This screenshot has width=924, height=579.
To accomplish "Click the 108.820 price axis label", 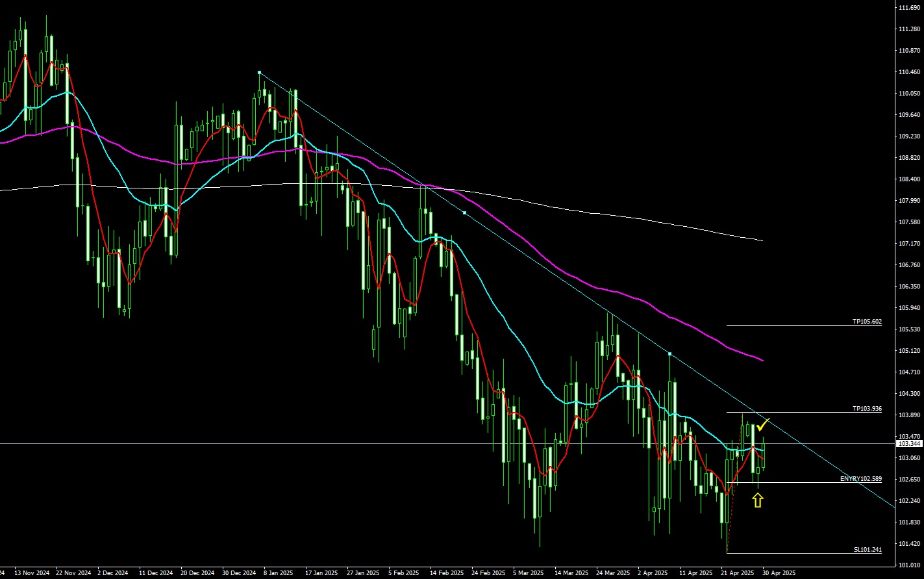I will click(910, 158).
